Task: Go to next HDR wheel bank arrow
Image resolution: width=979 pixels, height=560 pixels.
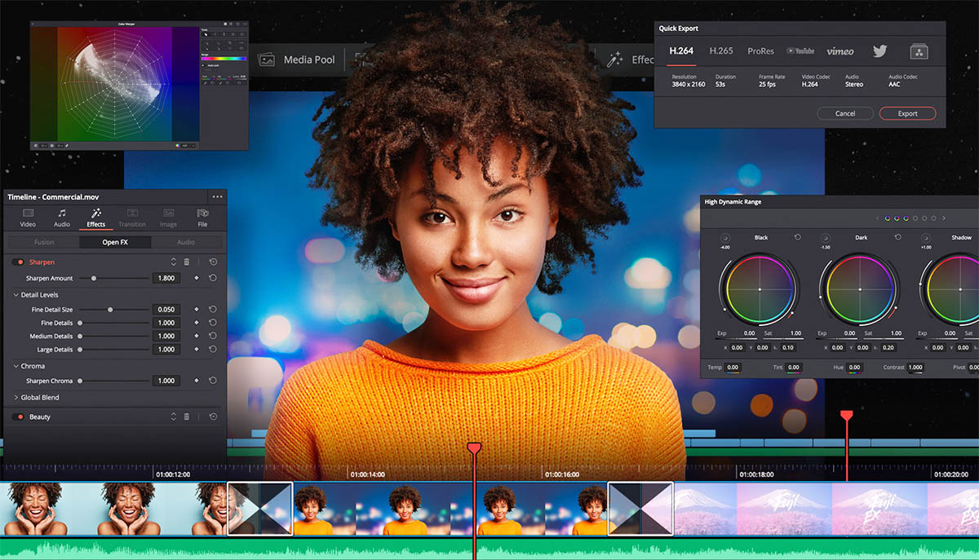Action: (x=944, y=218)
